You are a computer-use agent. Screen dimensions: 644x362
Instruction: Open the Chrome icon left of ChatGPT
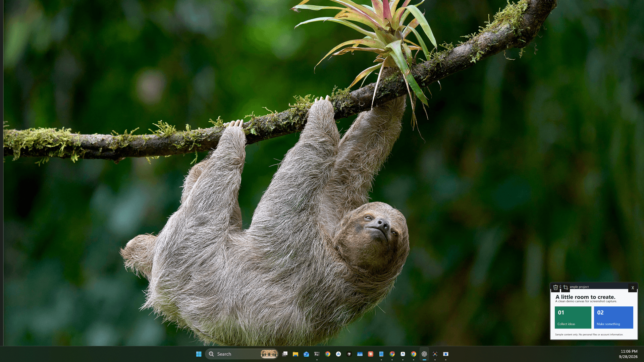click(x=414, y=354)
